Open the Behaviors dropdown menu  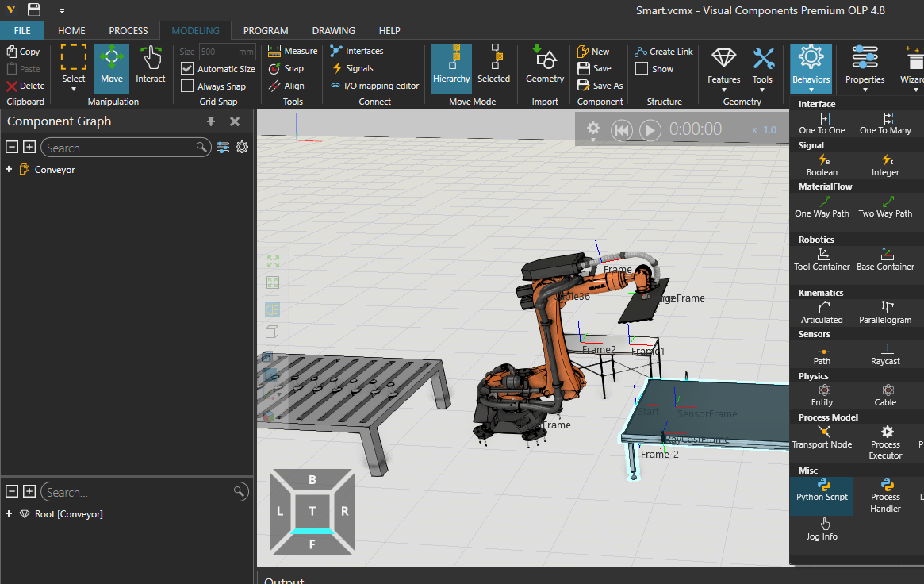click(x=811, y=69)
